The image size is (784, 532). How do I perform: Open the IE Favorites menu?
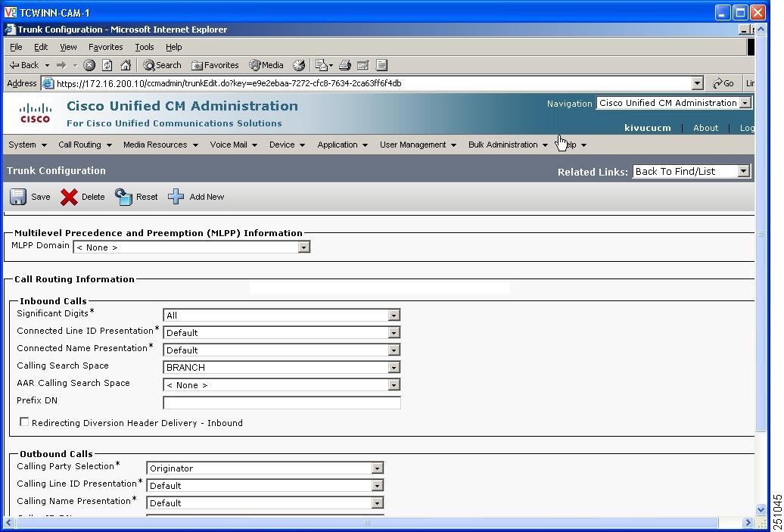pyautogui.click(x=105, y=47)
